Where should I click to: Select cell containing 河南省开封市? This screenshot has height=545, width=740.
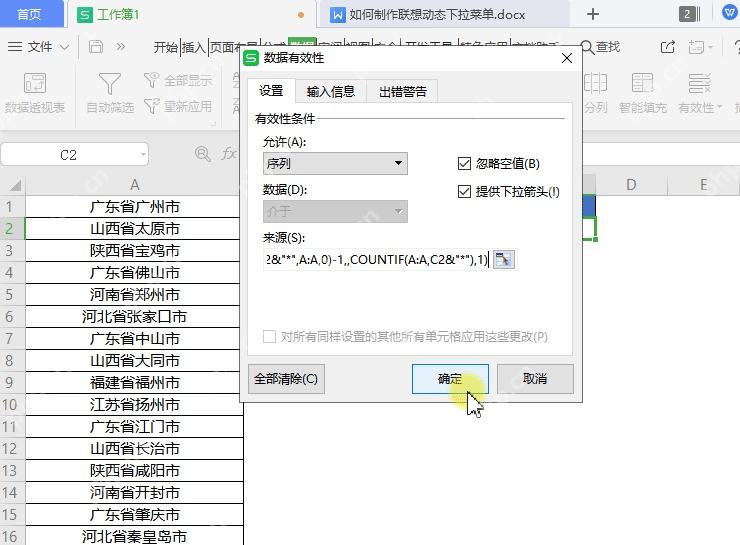(134, 493)
